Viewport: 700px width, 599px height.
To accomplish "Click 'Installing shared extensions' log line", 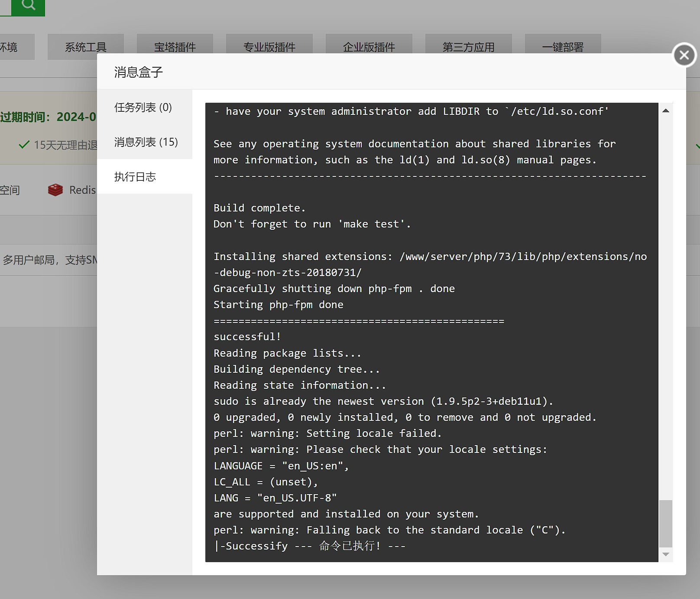I will [x=430, y=264].
